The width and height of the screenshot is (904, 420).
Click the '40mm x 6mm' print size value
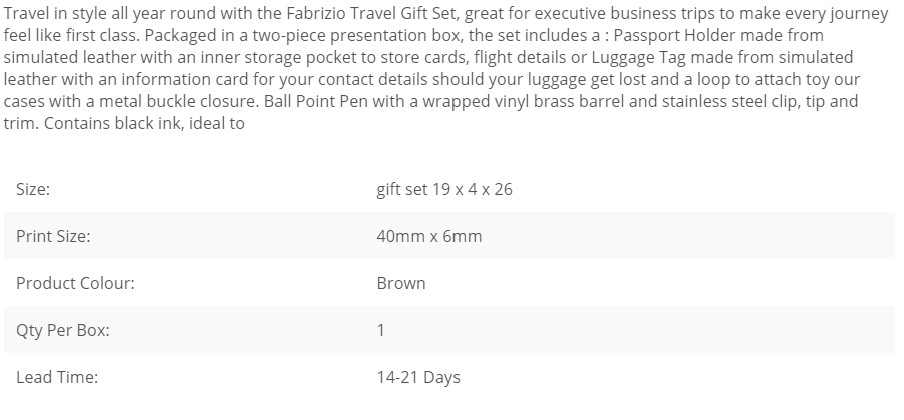pyautogui.click(x=430, y=237)
